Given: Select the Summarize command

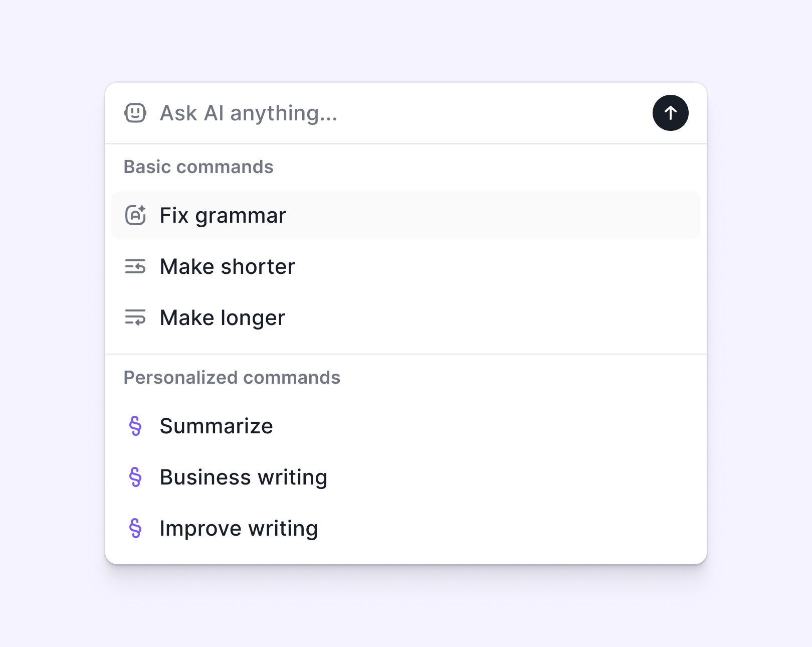Looking at the screenshot, I should pyautogui.click(x=216, y=426).
